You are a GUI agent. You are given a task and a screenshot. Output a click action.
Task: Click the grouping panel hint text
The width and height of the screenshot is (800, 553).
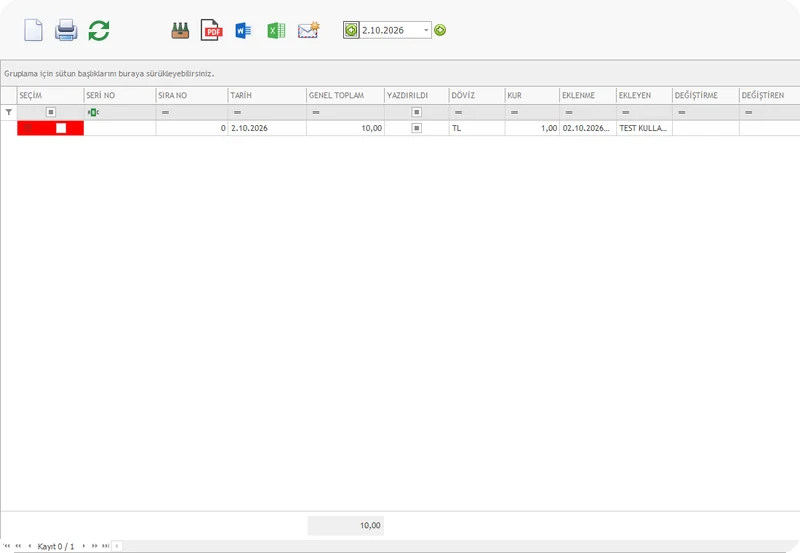[109, 73]
